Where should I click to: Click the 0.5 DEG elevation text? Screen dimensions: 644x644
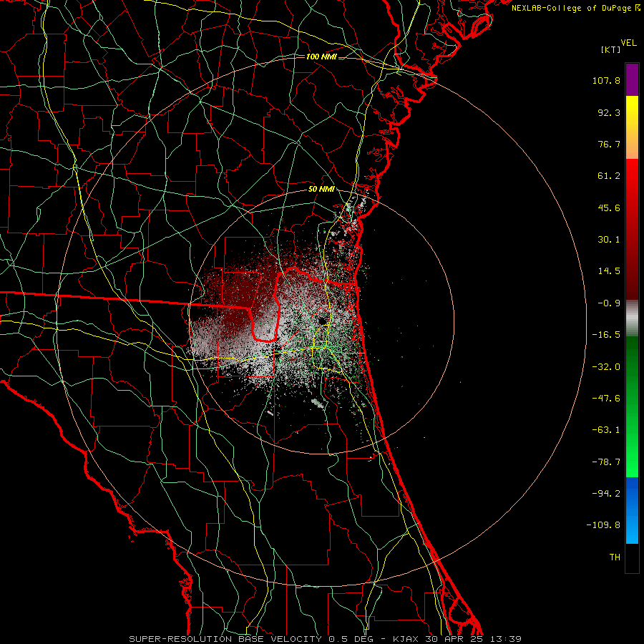(x=351, y=639)
